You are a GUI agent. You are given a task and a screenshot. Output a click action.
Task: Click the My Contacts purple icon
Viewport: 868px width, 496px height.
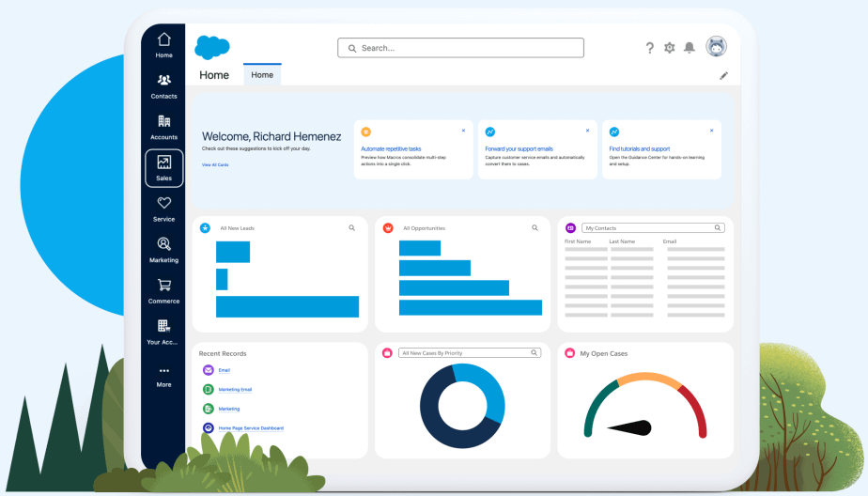(x=570, y=227)
